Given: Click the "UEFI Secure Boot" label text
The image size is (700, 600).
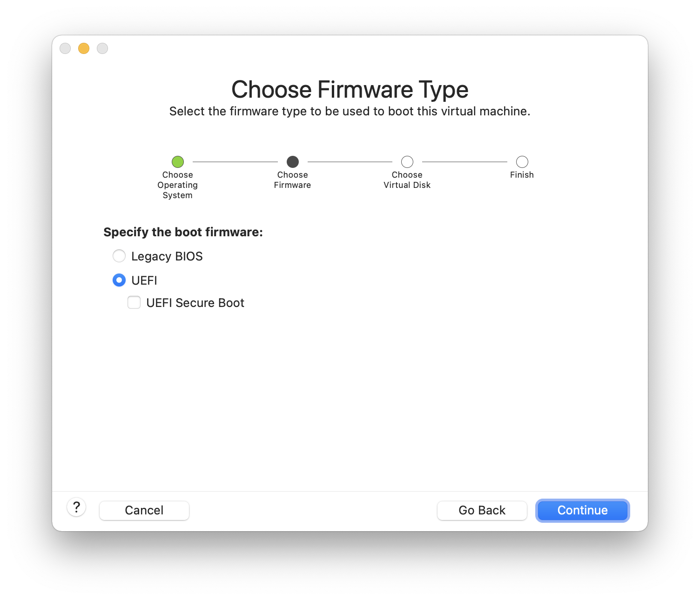Looking at the screenshot, I should click(x=195, y=303).
